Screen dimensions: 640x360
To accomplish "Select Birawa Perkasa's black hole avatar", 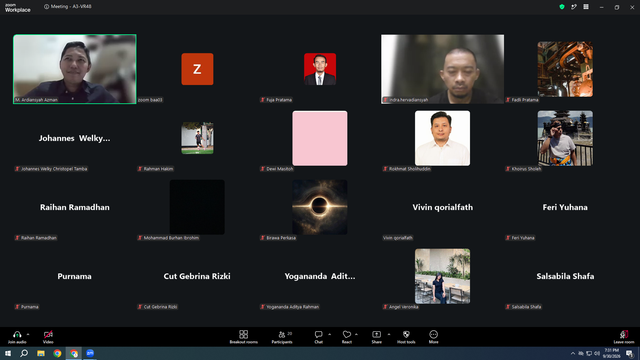I will pyautogui.click(x=320, y=207).
